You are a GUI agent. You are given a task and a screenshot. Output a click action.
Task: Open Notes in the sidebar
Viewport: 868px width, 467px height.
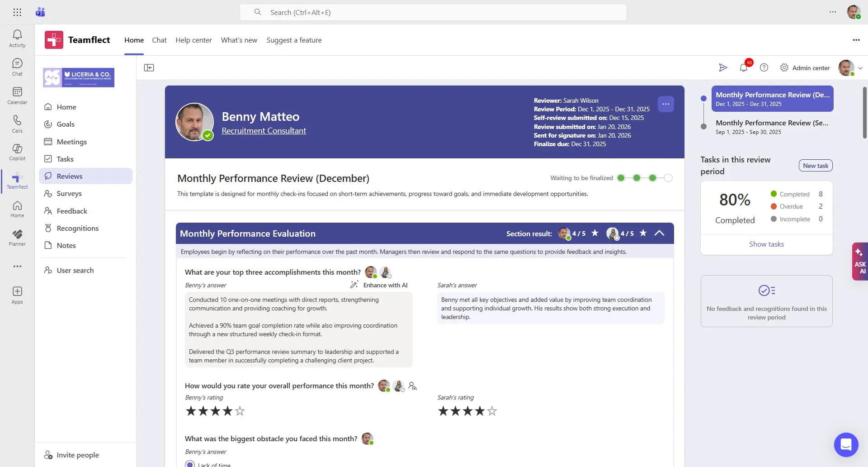pos(85,245)
